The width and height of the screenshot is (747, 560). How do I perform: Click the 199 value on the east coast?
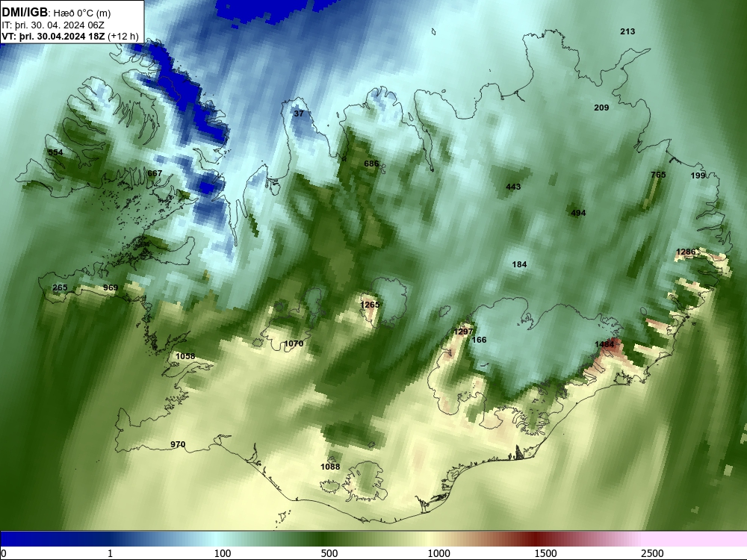(x=698, y=175)
